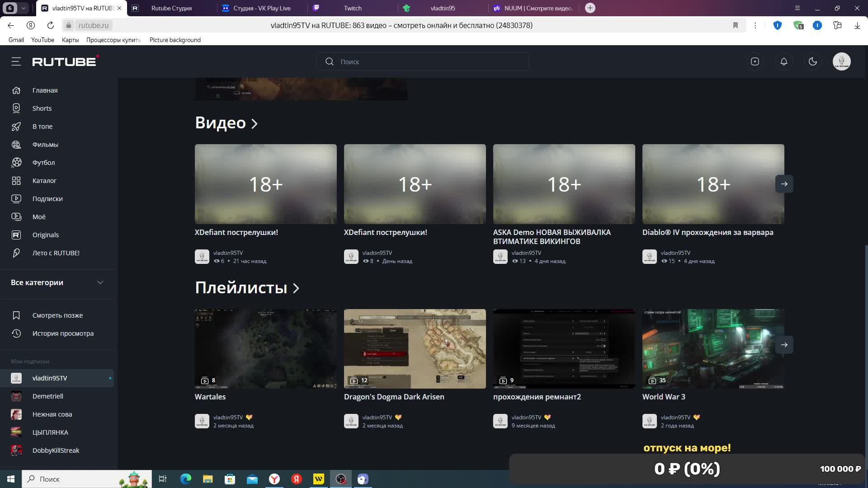Open Dragon's Dogma Dark Arisen thumbnail
The image size is (868, 488).
click(x=415, y=348)
